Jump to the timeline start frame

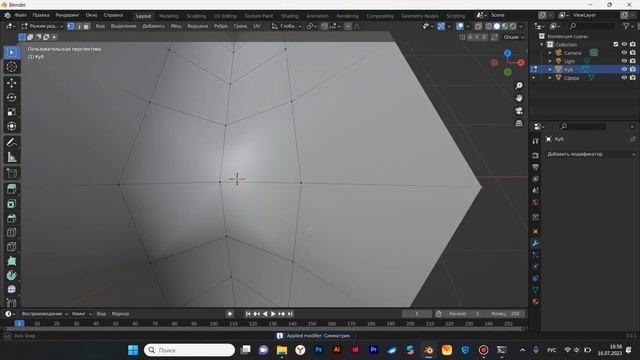point(248,314)
